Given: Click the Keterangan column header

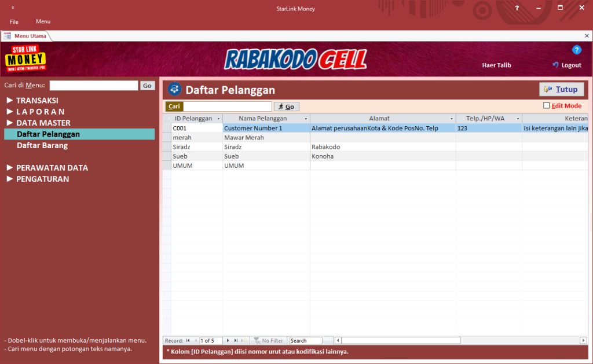Looking at the screenshot, I should pos(555,119).
